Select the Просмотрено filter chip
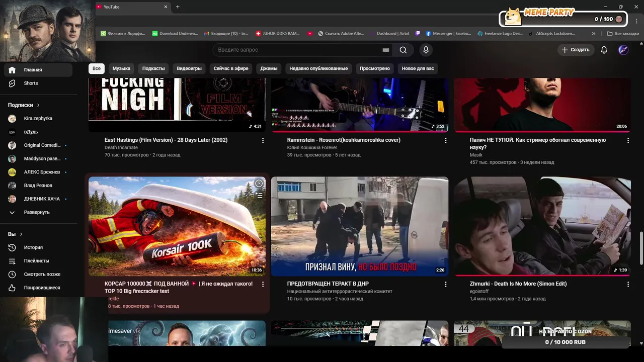 pos(375,68)
